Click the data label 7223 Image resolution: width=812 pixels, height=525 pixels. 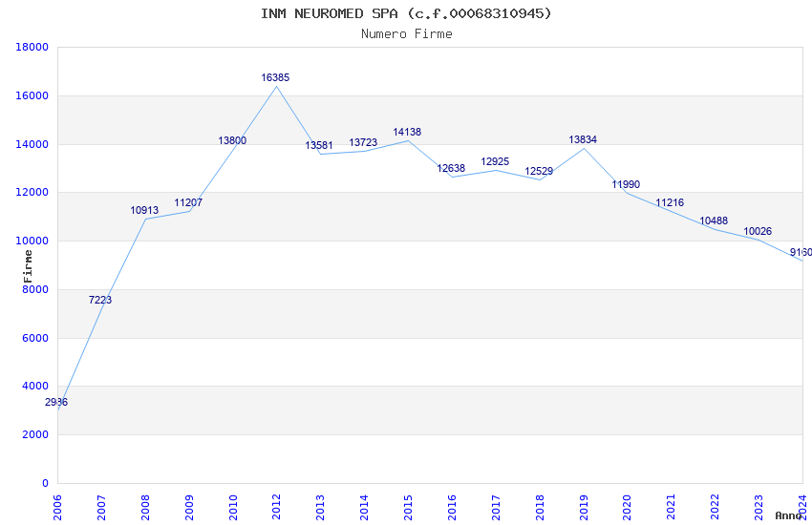point(100,300)
